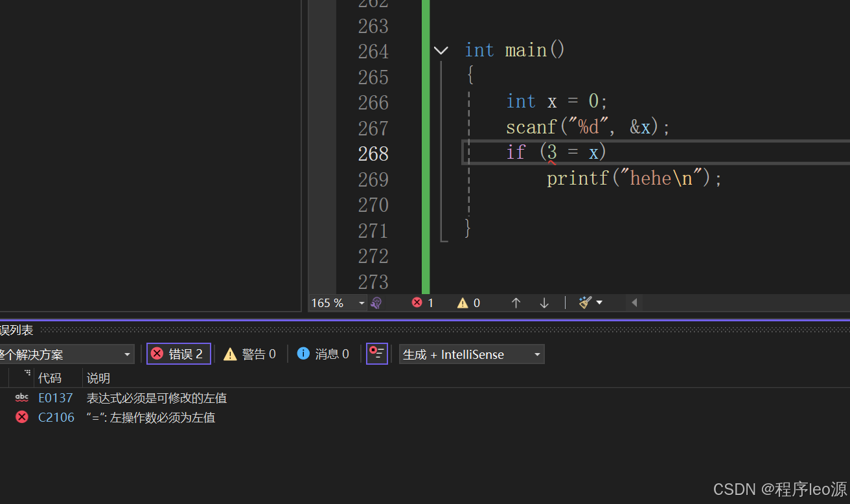Open the 生成 + IntelliSense dropdown
The width and height of the screenshot is (850, 504).
tap(472, 354)
